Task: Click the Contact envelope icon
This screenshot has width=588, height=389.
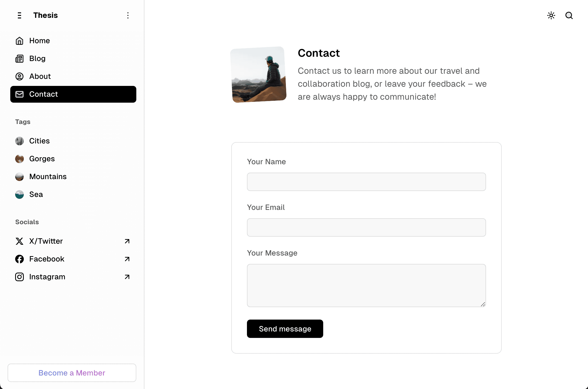Action: 19,94
